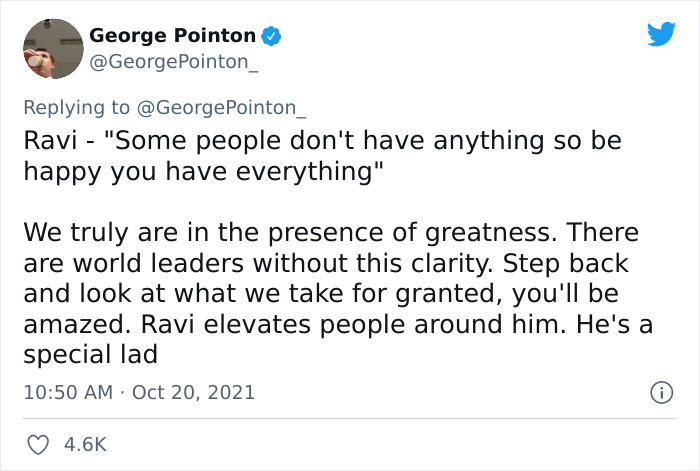Click "We truly are in the presence" text
The image size is (700, 471).
[x=180, y=234]
